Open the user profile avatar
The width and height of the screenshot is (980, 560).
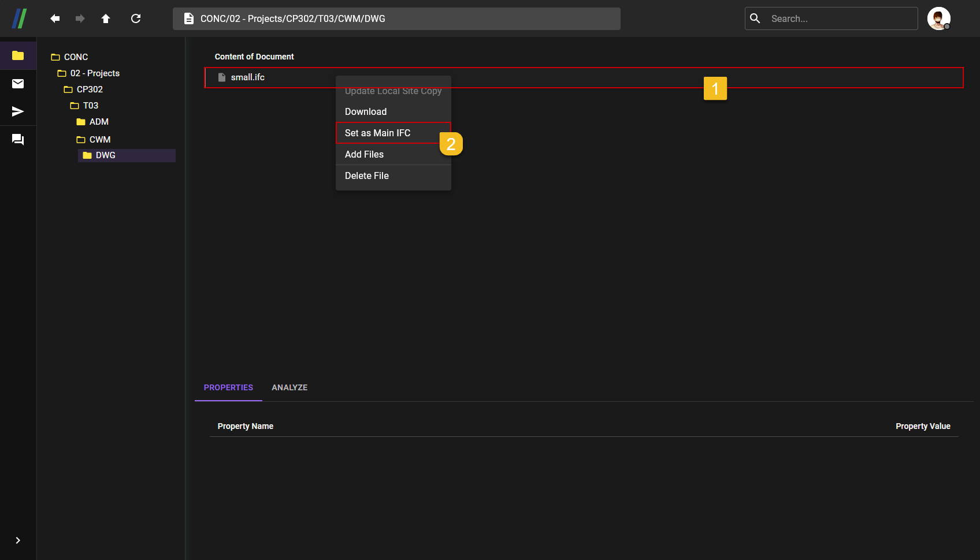pos(938,18)
